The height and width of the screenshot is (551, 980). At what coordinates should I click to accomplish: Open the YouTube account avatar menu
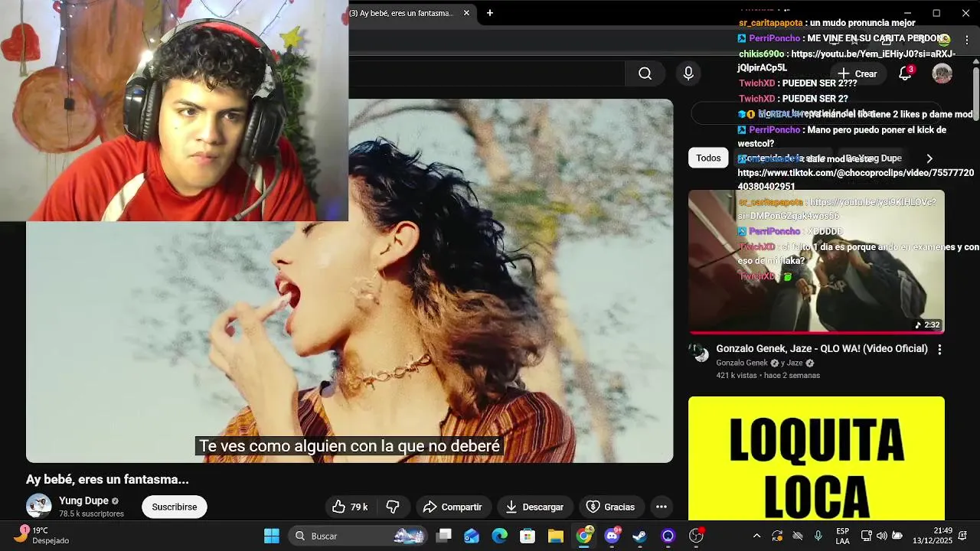[x=942, y=73]
